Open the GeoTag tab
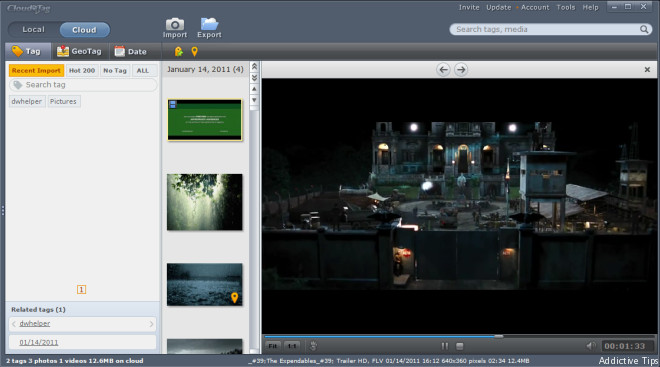 (x=80, y=51)
